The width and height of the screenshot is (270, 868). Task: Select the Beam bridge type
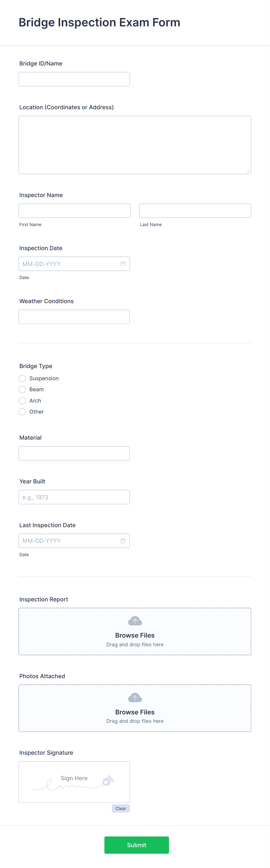pos(22,389)
